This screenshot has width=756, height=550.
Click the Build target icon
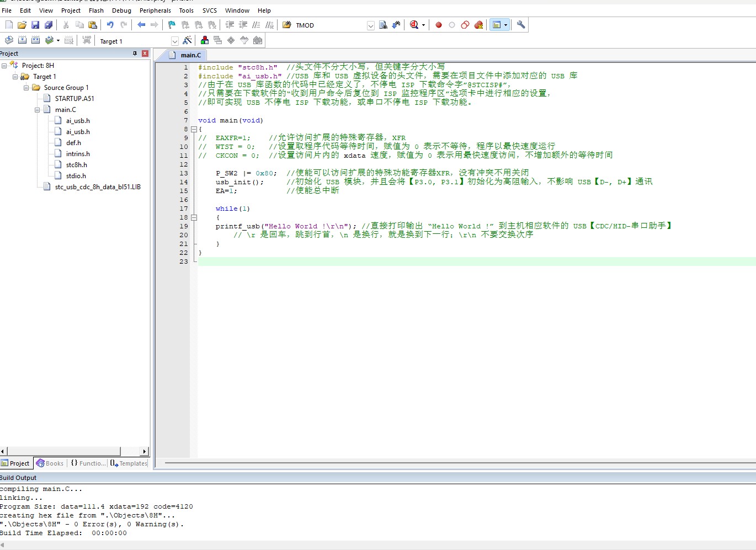(22, 40)
